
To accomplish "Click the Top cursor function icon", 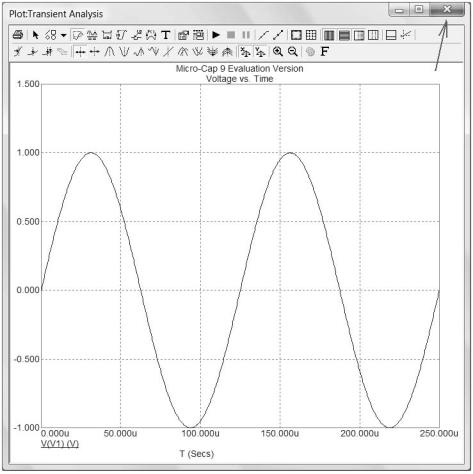I will pos(183,51).
